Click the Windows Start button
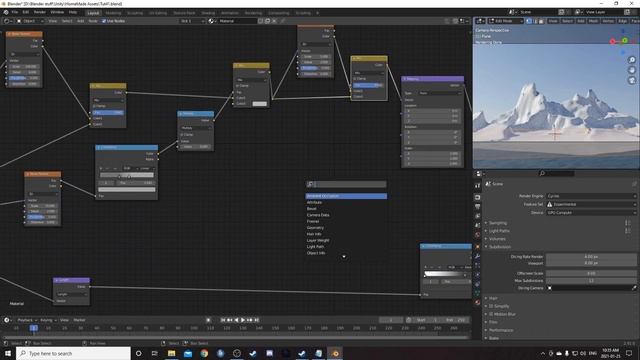Image resolution: width=640 pixels, height=360 pixels. 7,353
